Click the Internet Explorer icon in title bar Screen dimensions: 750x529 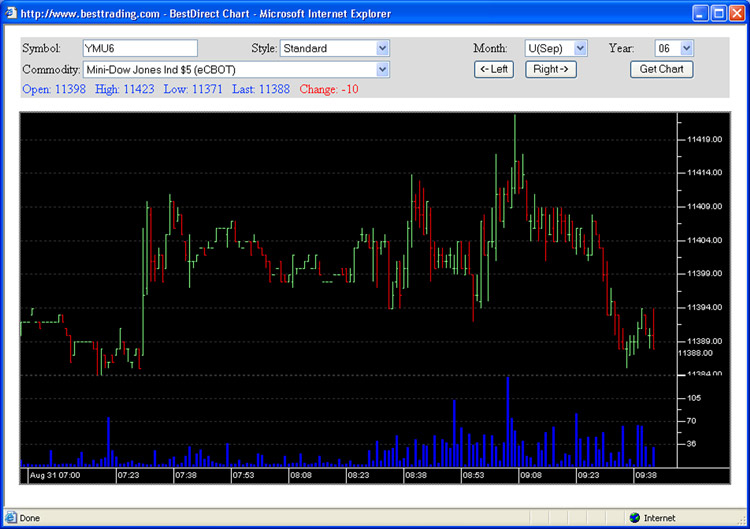point(11,13)
